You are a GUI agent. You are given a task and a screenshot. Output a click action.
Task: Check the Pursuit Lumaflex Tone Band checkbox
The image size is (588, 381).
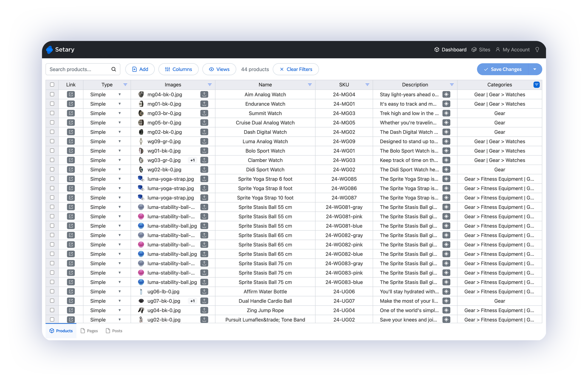click(52, 319)
